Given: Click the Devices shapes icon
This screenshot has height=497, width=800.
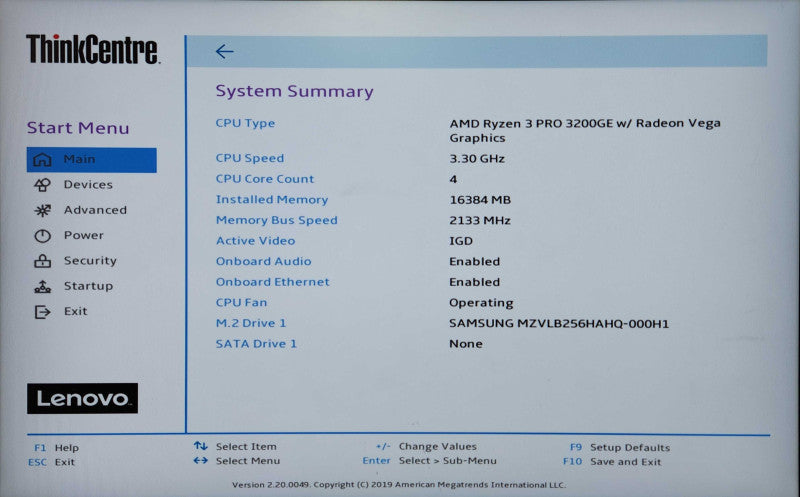Looking at the screenshot, I should tap(42, 185).
